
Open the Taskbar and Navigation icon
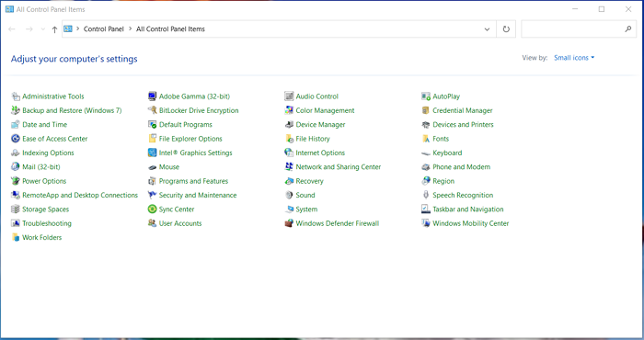pos(425,210)
